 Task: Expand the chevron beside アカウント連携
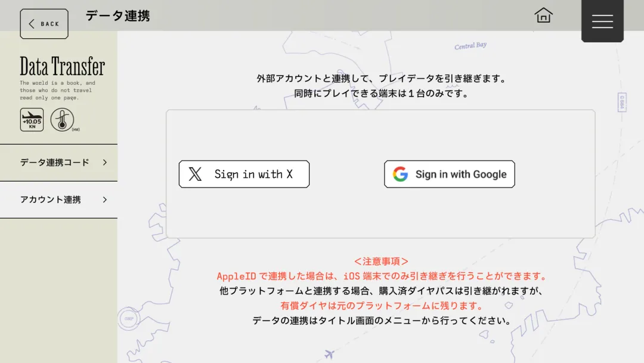(x=105, y=200)
